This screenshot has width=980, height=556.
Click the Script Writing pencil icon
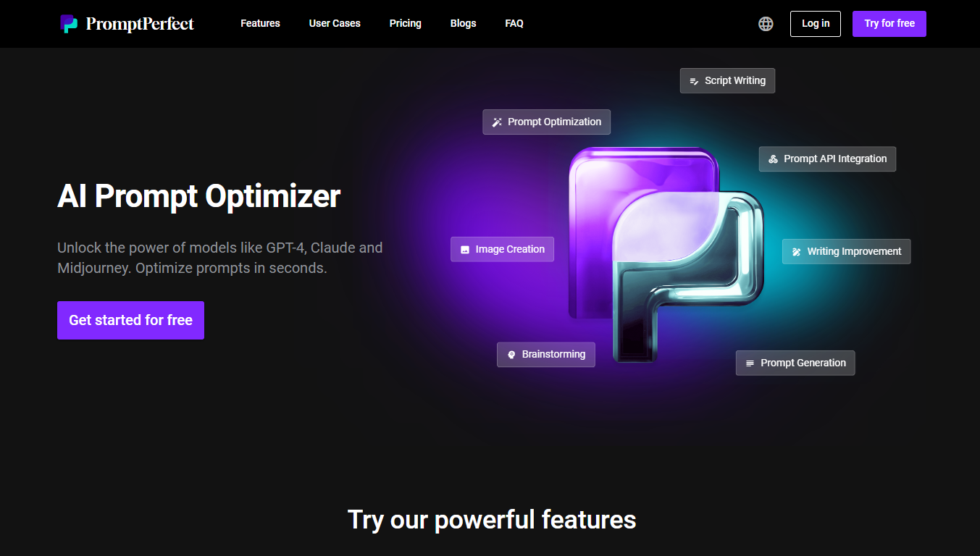pyautogui.click(x=694, y=81)
